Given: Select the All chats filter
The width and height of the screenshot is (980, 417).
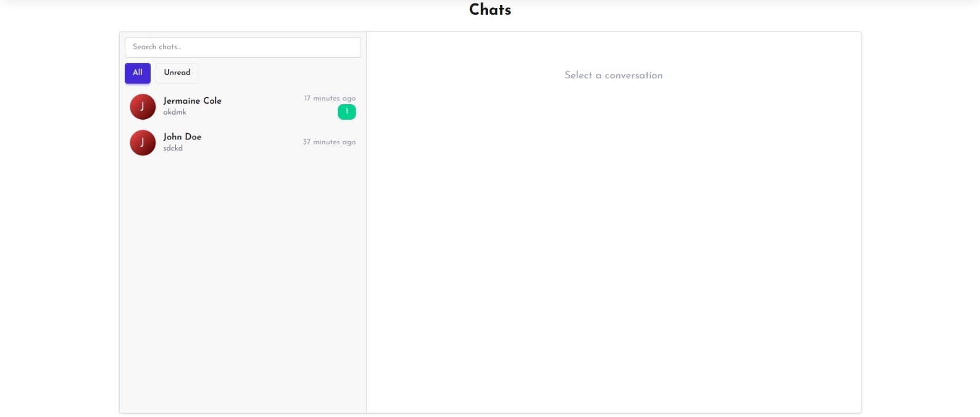Looking at the screenshot, I should pyautogui.click(x=138, y=73).
